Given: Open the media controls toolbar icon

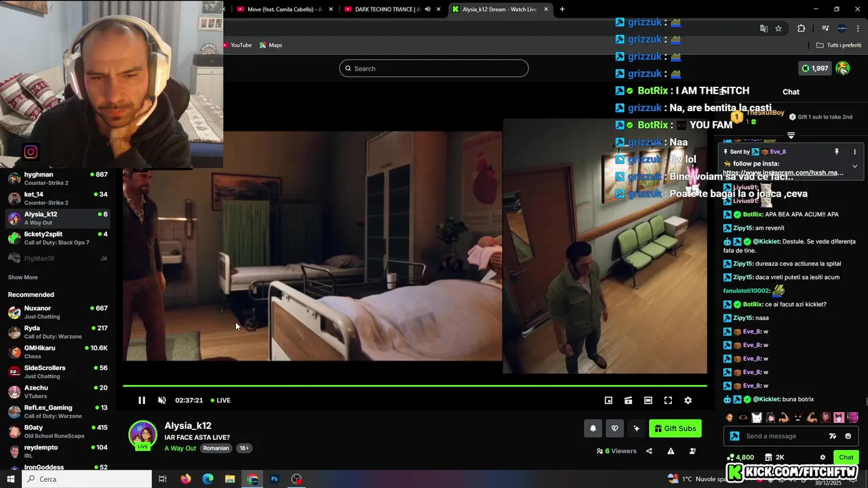Looking at the screenshot, I should click(825, 28).
